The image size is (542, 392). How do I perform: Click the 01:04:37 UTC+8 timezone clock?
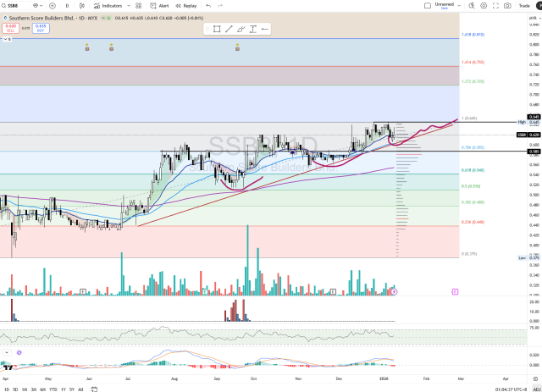511,389
